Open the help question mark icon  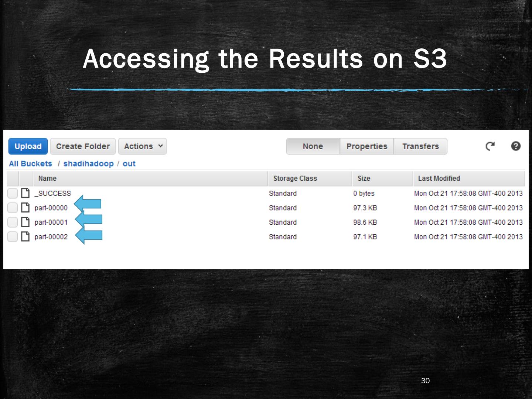pyautogui.click(x=516, y=146)
